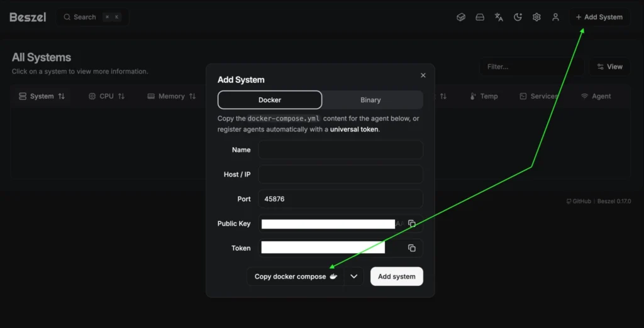Copy the Token value

[x=412, y=248]
